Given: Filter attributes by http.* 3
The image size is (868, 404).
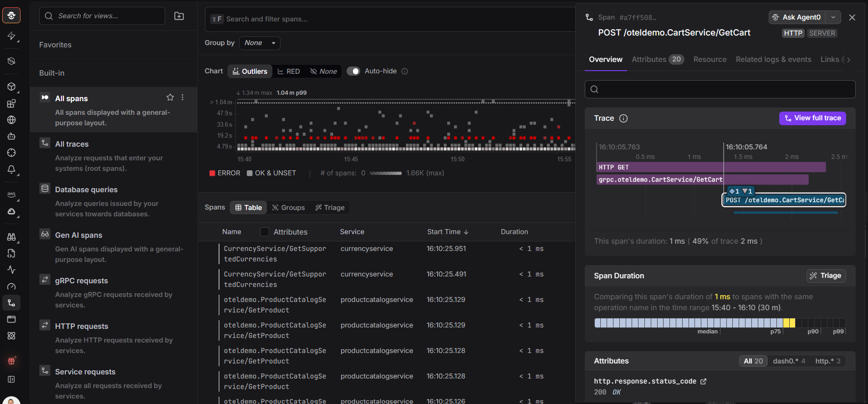Looking at the screenshot, I should [x=827, y=361].
